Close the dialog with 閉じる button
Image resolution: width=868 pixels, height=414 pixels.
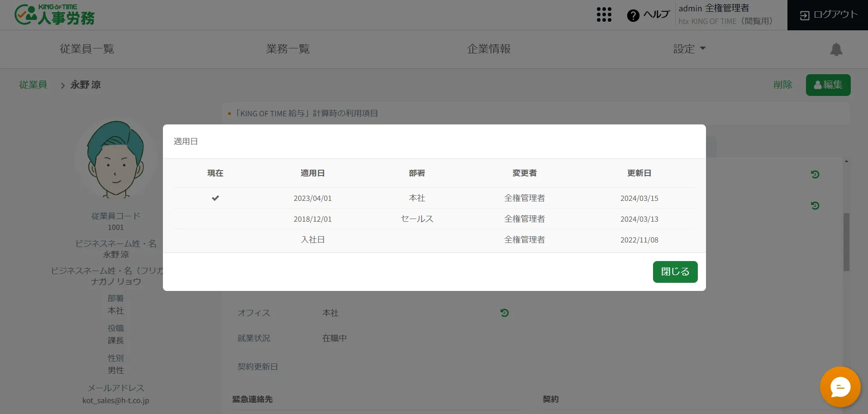(x=675, y=272)
